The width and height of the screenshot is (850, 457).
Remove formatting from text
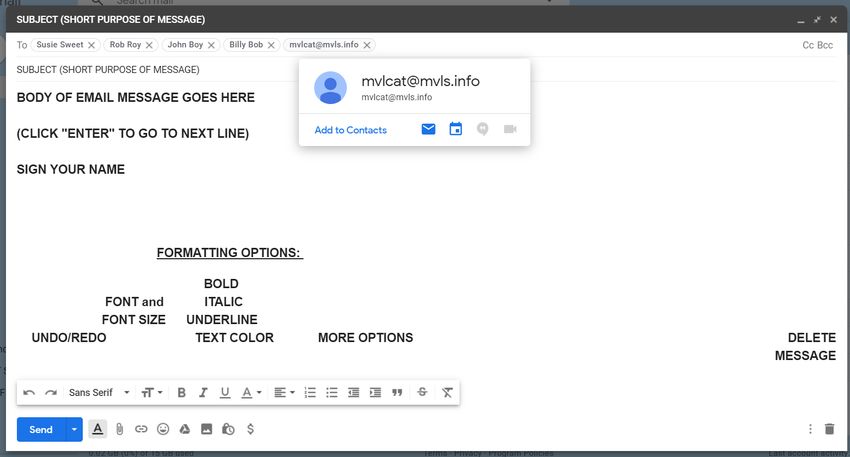pyautogui.click(x=447, y=392)
